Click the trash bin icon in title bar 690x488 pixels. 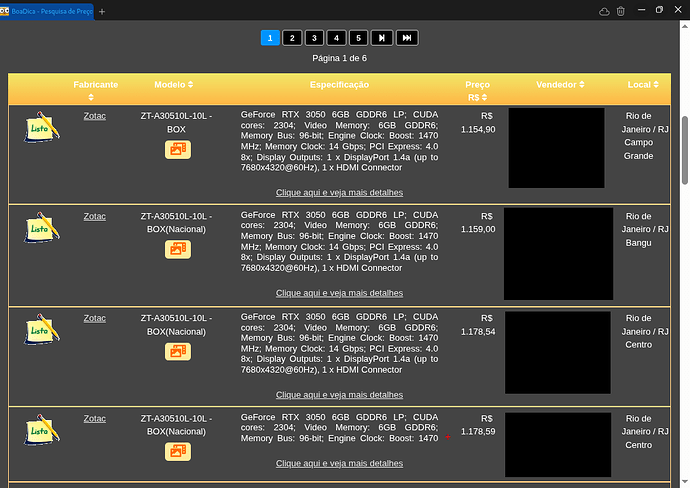pyautogui.click(x=620, y=11)
